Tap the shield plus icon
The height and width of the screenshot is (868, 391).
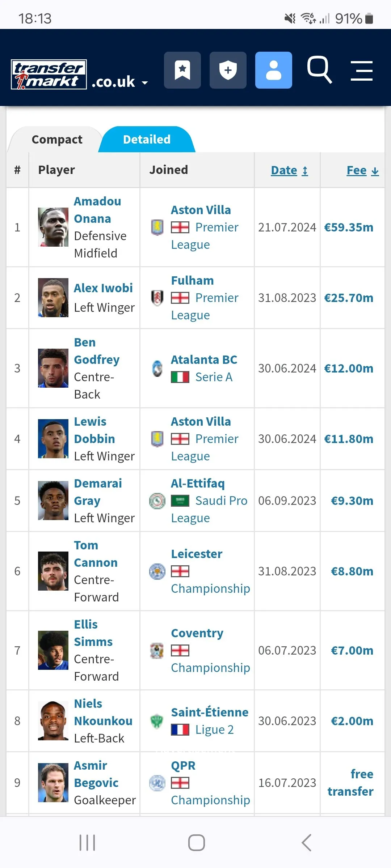[228, 70]
